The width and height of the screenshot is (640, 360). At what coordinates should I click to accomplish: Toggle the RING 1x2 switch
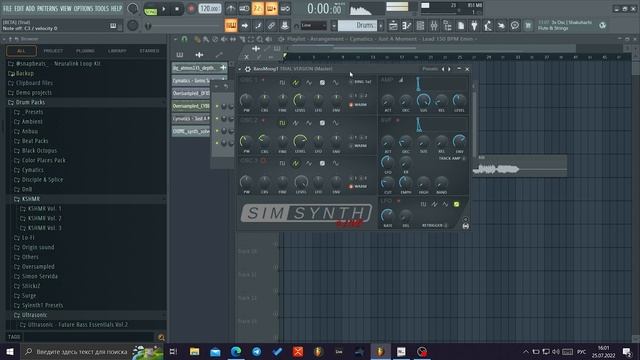[x=351, y=82]
